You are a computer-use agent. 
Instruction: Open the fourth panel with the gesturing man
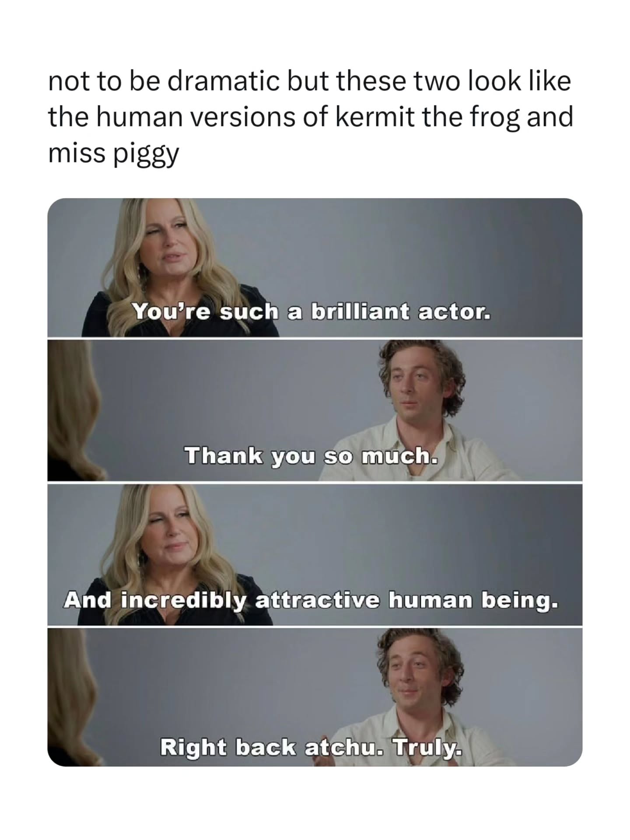[315, 697]
